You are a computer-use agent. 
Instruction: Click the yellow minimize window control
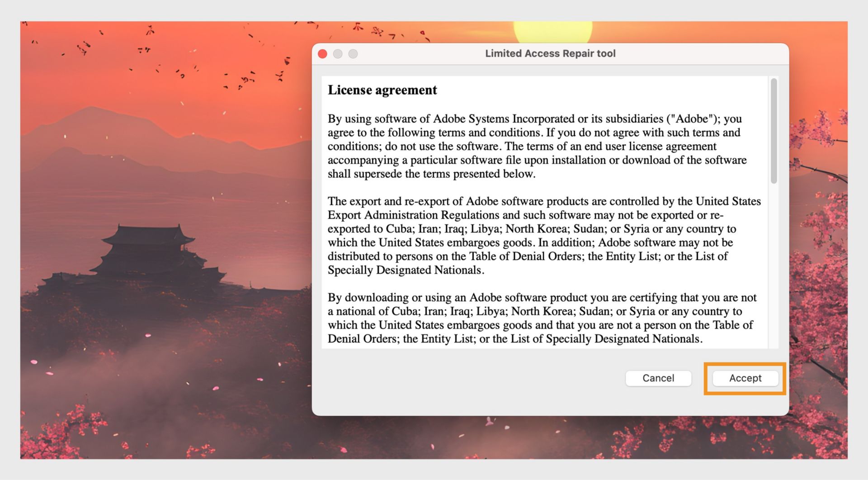pyautogui.click(x=337, y=53)
